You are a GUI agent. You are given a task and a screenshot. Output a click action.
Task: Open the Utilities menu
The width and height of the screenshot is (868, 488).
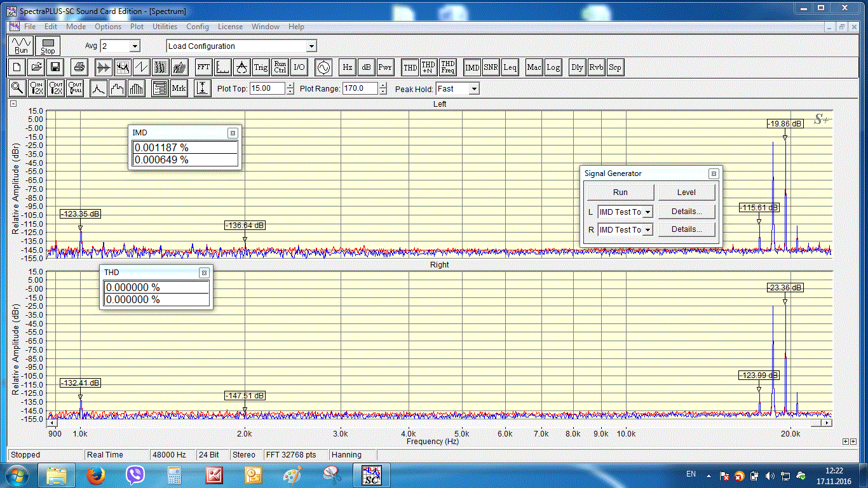165,27
